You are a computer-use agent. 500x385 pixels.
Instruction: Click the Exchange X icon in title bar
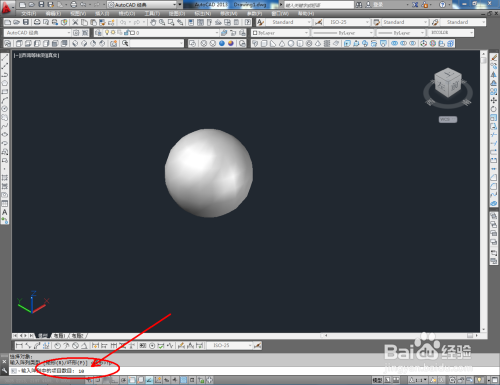coord(415,5)
